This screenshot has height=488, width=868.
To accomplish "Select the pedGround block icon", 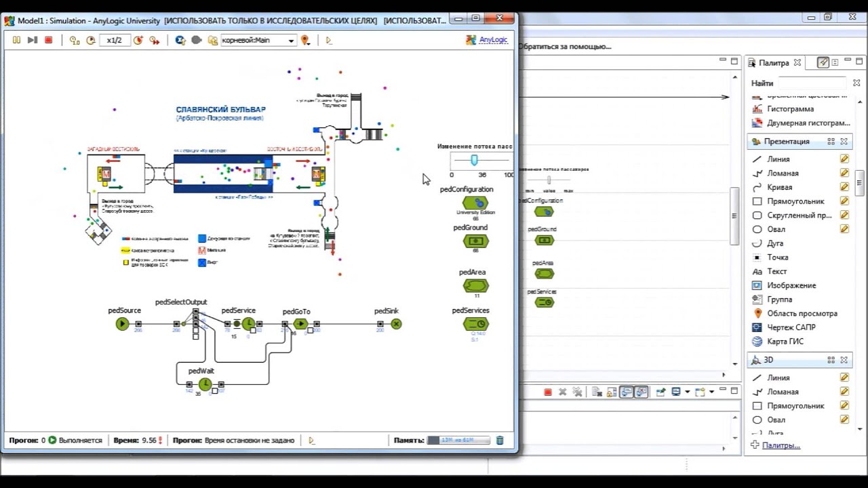I will 475,241.
